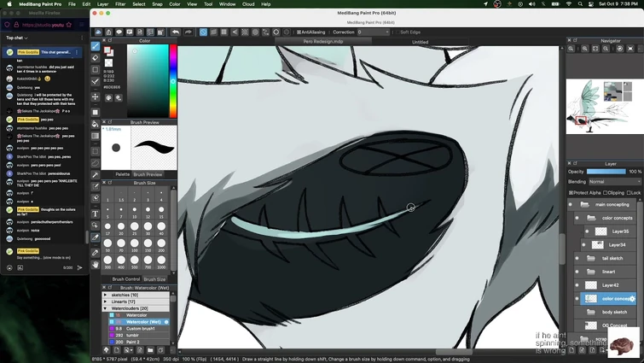Select the Layer42 layer

[610, 285]
